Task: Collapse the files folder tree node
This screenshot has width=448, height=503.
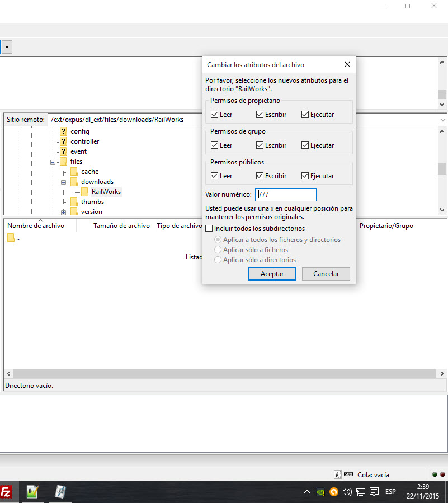Action: coord(54,162)
